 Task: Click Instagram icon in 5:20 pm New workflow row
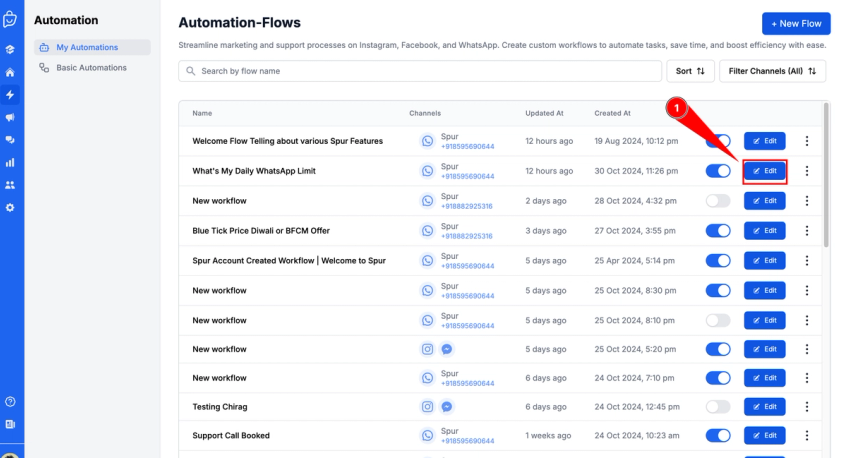point(427,349)
